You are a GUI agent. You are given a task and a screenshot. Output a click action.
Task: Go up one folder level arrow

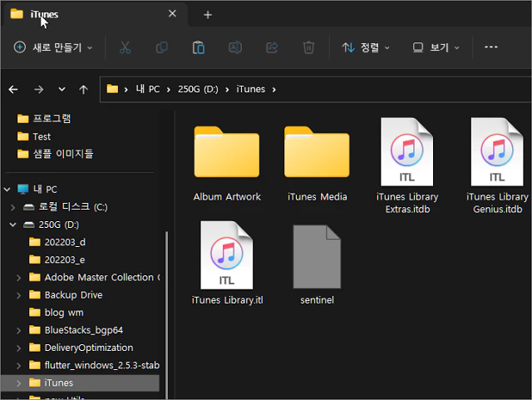(83, 90)
